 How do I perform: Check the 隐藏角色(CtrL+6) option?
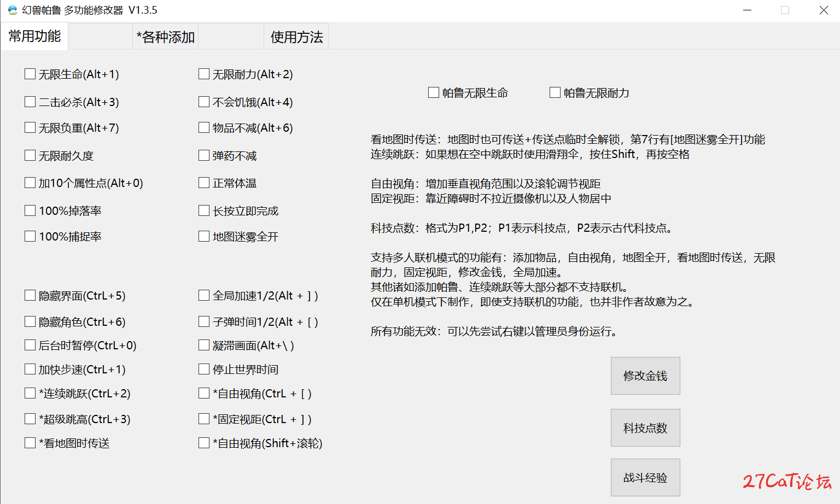click(x=30, y=321)
